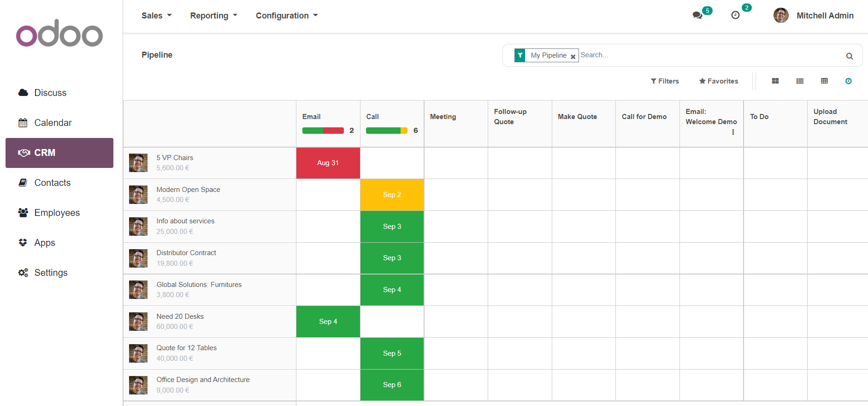
Task: Open Office Design and Architecture record
Action: (203, 380)
